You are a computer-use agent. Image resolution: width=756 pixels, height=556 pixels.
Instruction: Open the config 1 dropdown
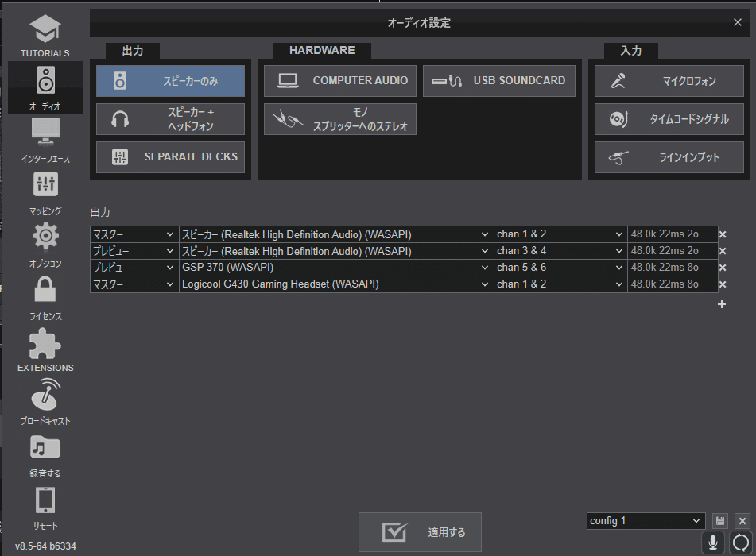645,521
